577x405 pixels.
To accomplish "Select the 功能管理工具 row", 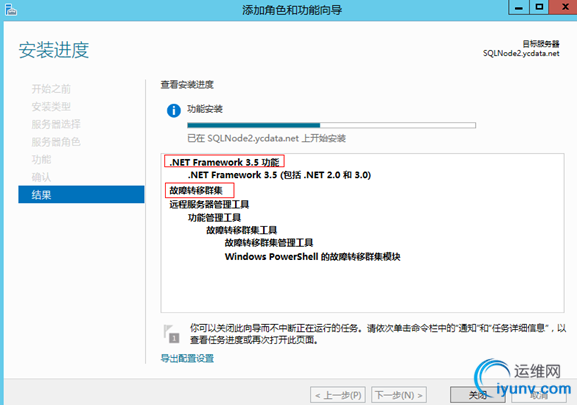I will pyautogui.click(x=214, y=218).
